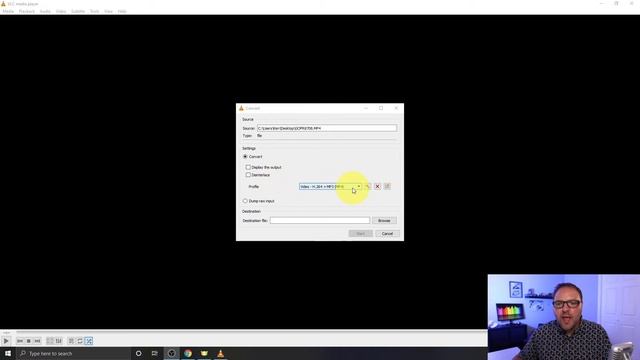Click the Windows taskbar search box
Image resolution: width=640 pixels, height=360 pixels.
click(x=73, y=353)
